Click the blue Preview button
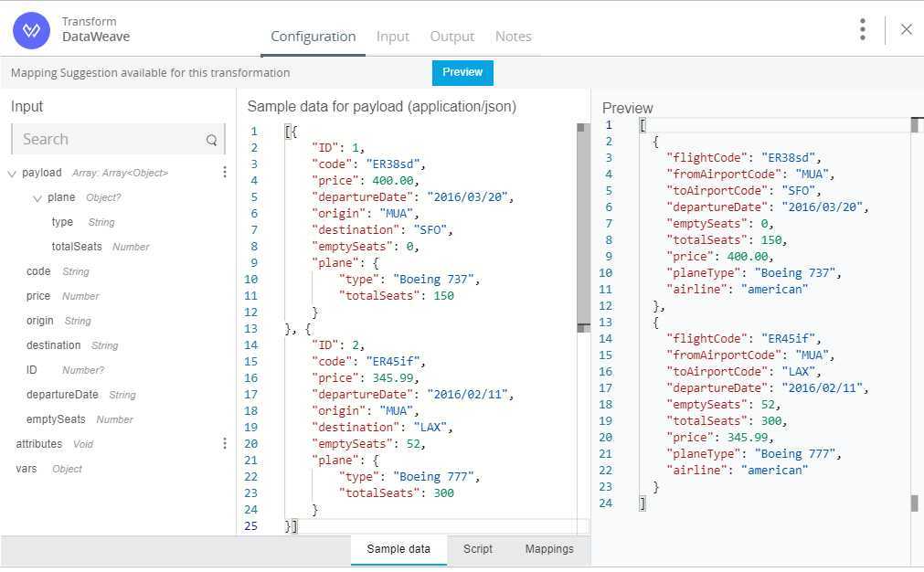Screen dimensions: 924x572 [x=462, y=72]
